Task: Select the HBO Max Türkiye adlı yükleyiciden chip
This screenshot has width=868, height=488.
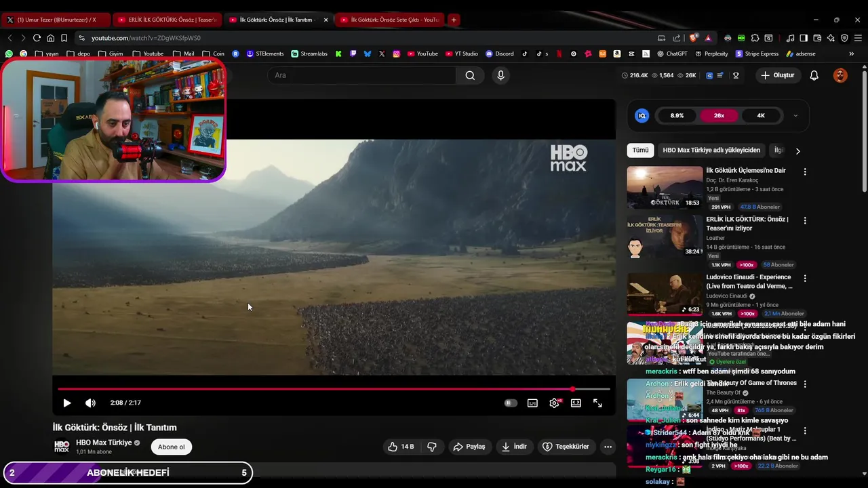Action: point(711,150)
